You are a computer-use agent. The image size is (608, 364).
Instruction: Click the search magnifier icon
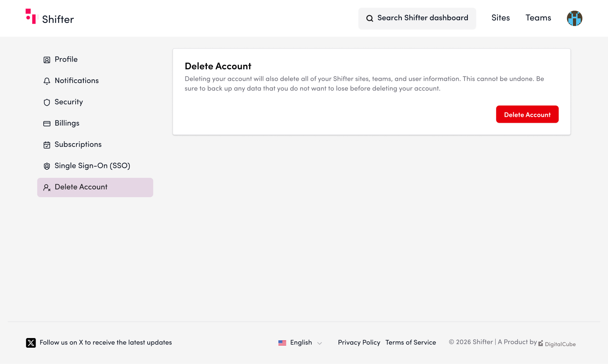370,19
